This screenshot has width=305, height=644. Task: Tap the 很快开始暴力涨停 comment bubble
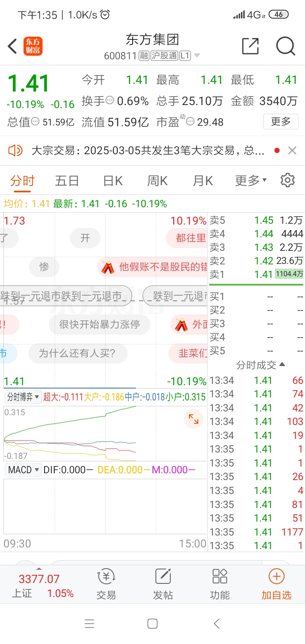tap(100, 325)
